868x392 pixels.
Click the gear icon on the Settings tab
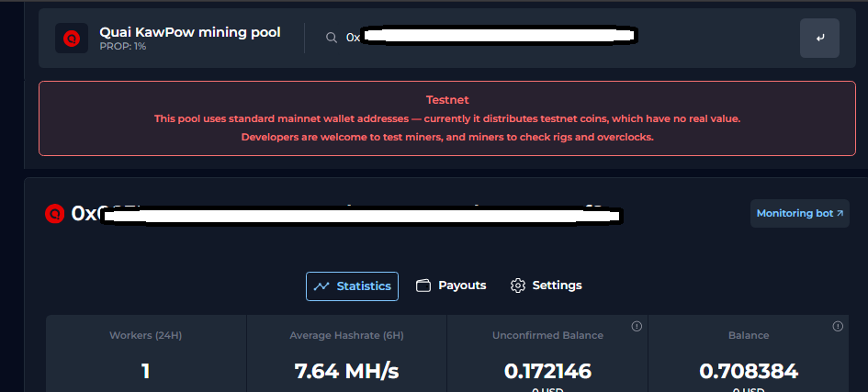(x=518, y=286)
